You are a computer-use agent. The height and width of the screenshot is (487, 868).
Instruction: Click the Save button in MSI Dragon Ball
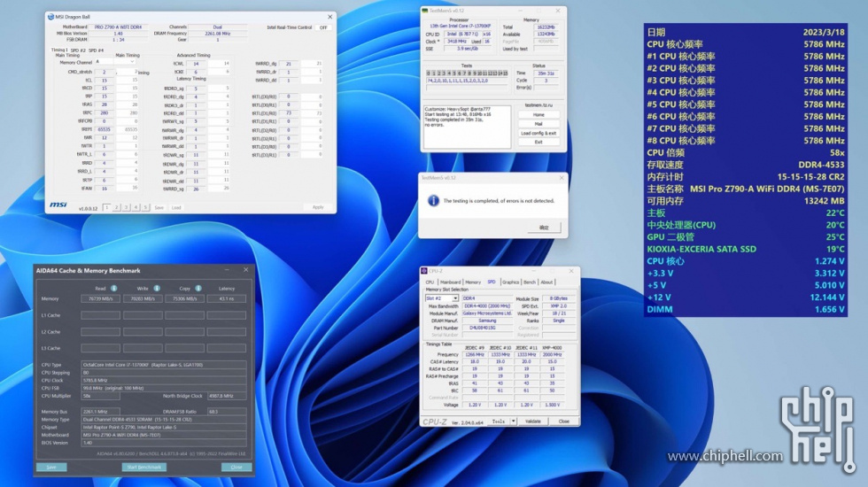(159, 207)
